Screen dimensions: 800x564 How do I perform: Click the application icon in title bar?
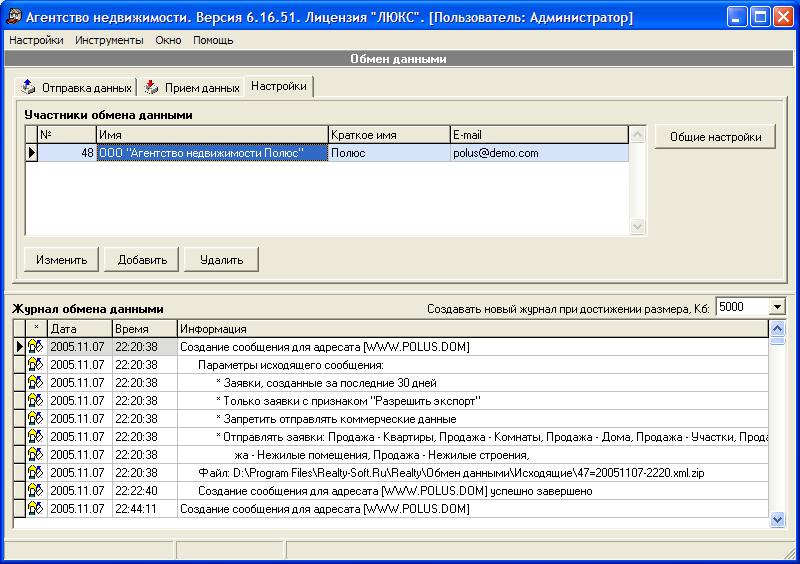coord(14,17)
